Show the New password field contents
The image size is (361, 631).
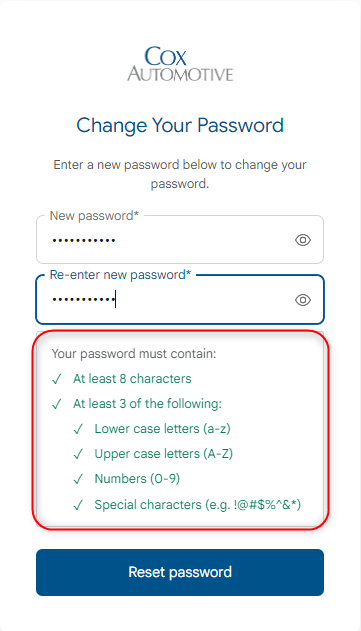pos(303,240)
